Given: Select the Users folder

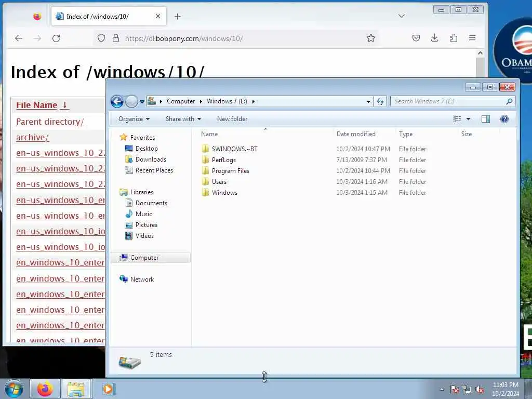Looking at the screenshot, I should click(x=219, y=181).
